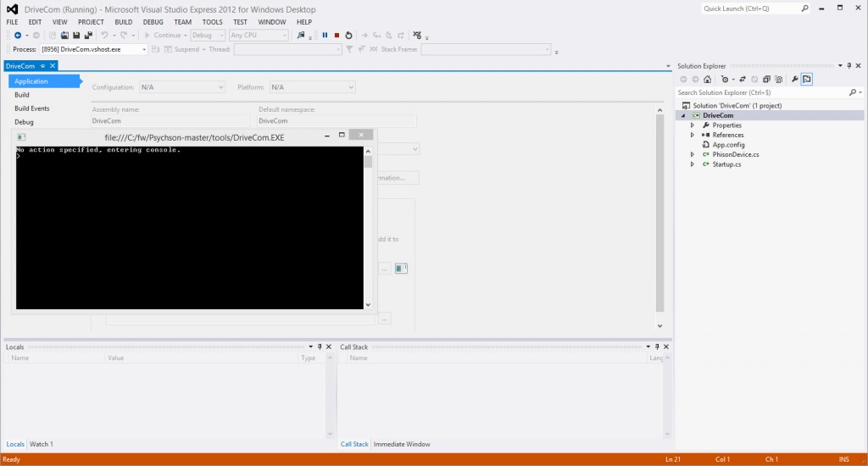Click the Save All toolbar icon
The height and width of the screenshot is (466, 868).
pos(88,36)
